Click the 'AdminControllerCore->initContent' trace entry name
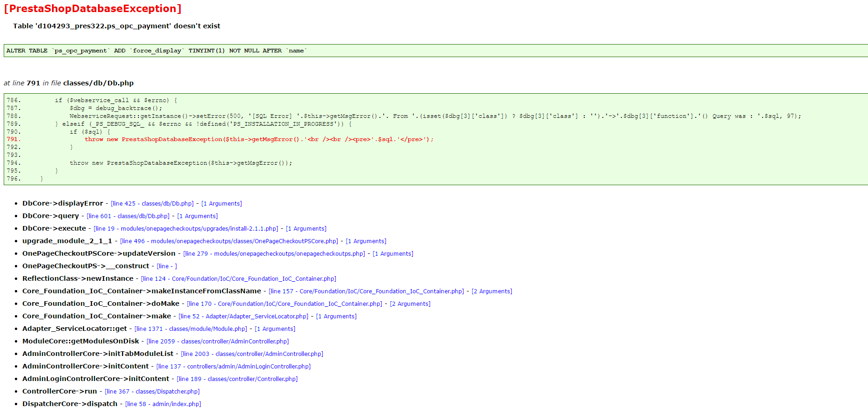Viewport: 868px width, 420px height. [85, 366]
